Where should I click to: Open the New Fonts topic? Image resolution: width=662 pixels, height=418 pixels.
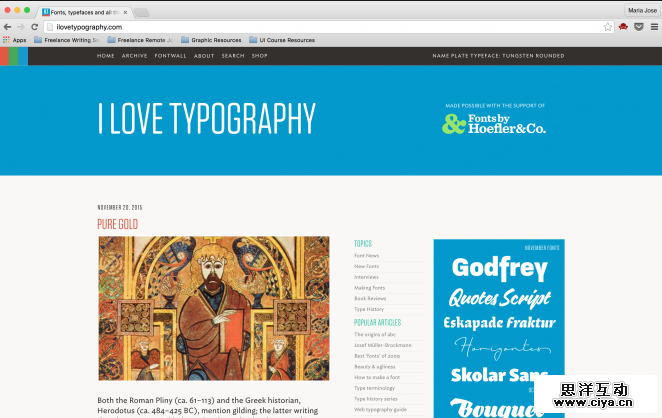366,266
